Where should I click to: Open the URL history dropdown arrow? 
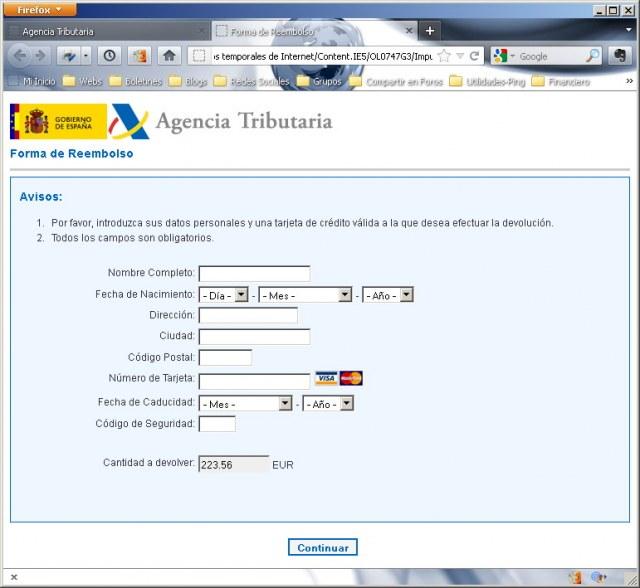[460, 56]
